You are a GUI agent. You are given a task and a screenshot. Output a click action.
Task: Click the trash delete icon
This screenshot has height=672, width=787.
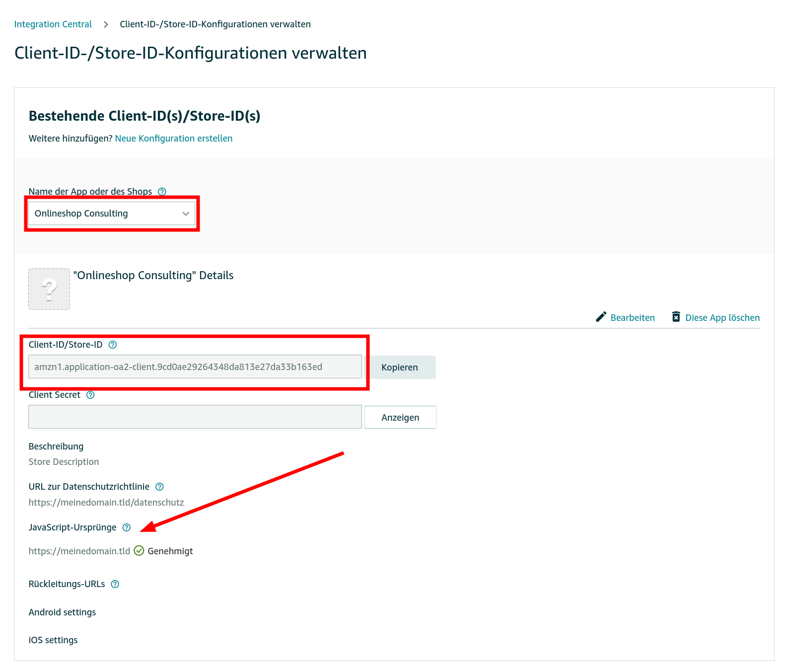(x=676, y=317)
